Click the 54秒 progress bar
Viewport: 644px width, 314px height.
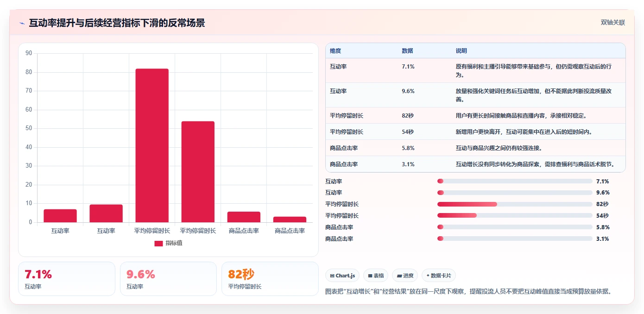(x=515, y=215)
